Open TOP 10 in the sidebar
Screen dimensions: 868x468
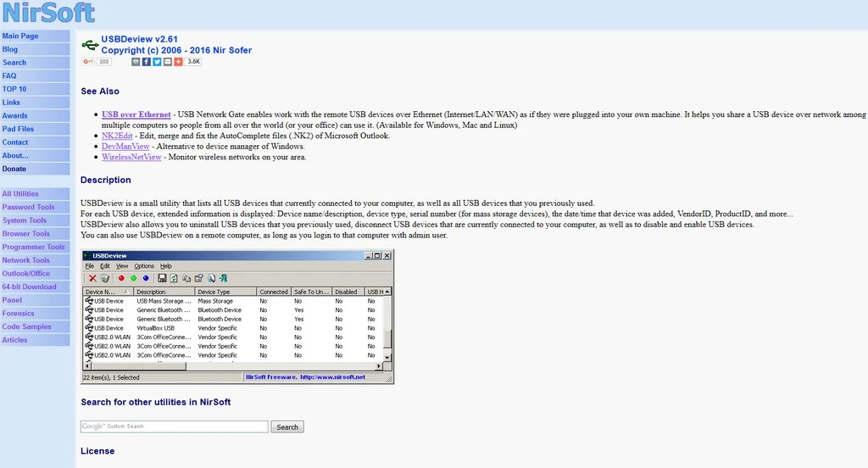[35, 89]
